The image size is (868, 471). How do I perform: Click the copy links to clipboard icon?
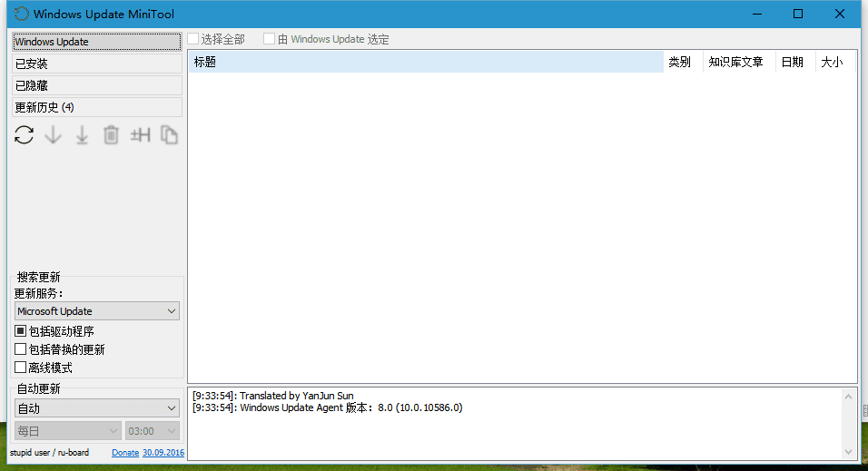click(169, 135)
